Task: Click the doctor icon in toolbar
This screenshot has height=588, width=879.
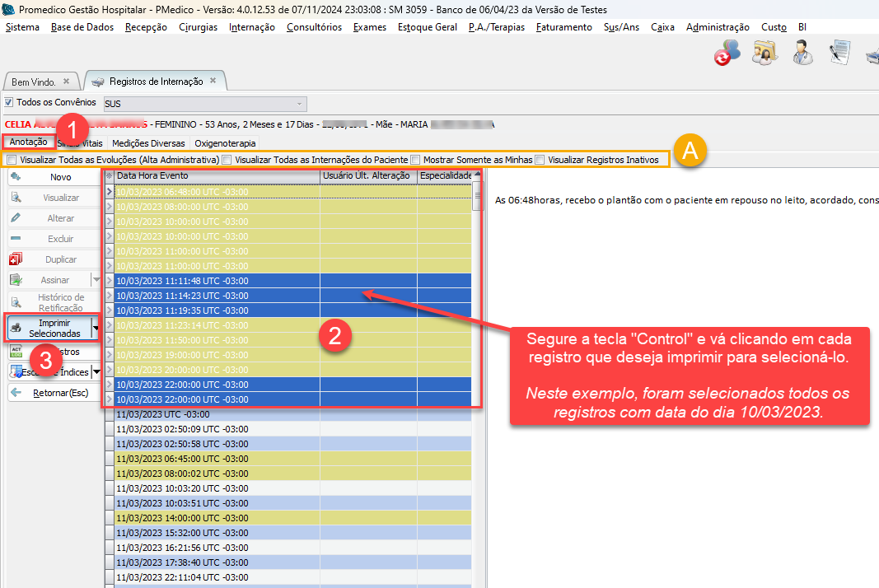Action: (802, 53)
